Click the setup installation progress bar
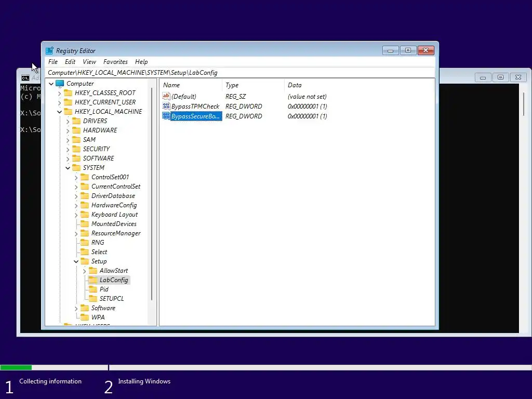The image size is (532, 399). [266, 367]
